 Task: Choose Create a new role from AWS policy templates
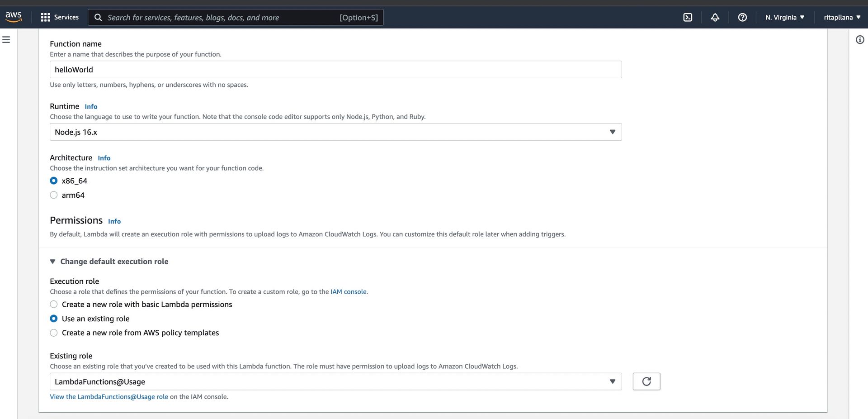click(54, 333)
